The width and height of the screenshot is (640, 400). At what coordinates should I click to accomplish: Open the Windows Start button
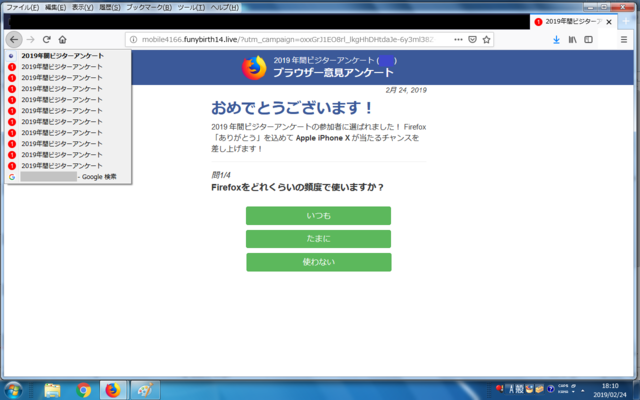pos(12,390)
